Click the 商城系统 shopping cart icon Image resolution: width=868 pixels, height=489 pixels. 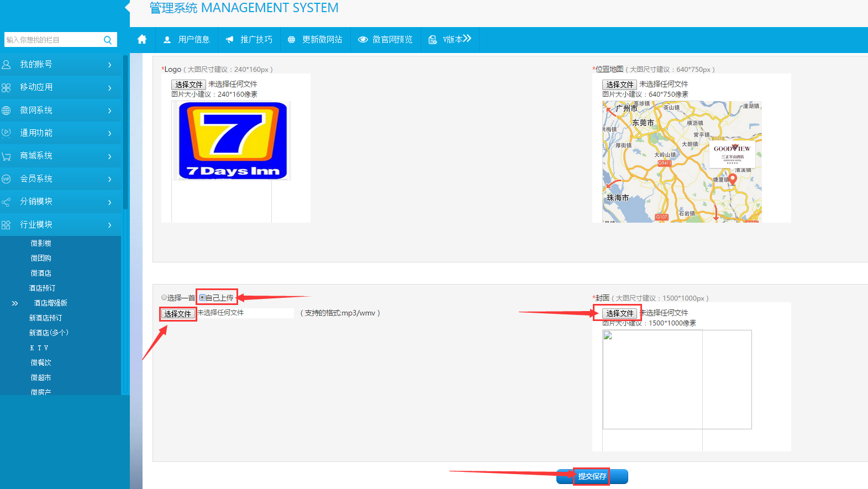[x=7, y=156]
